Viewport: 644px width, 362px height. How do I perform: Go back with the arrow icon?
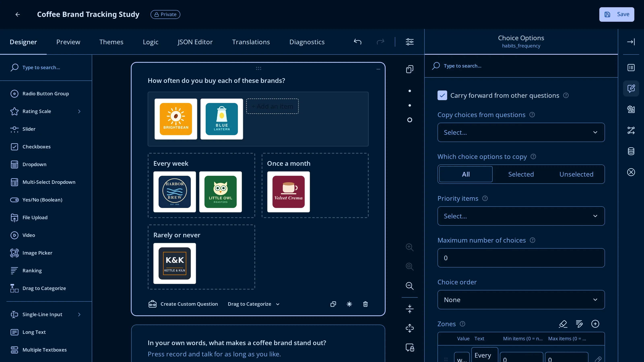pos(18,14)
